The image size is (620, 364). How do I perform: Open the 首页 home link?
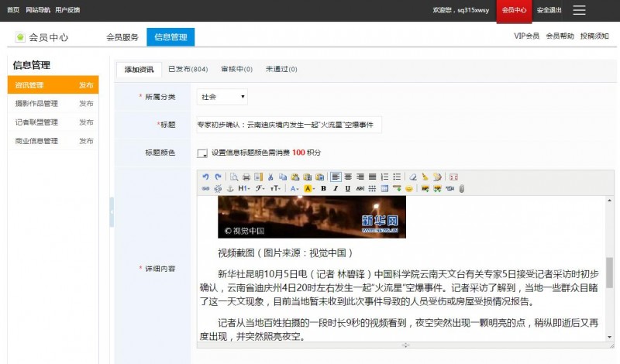(13, 10)
